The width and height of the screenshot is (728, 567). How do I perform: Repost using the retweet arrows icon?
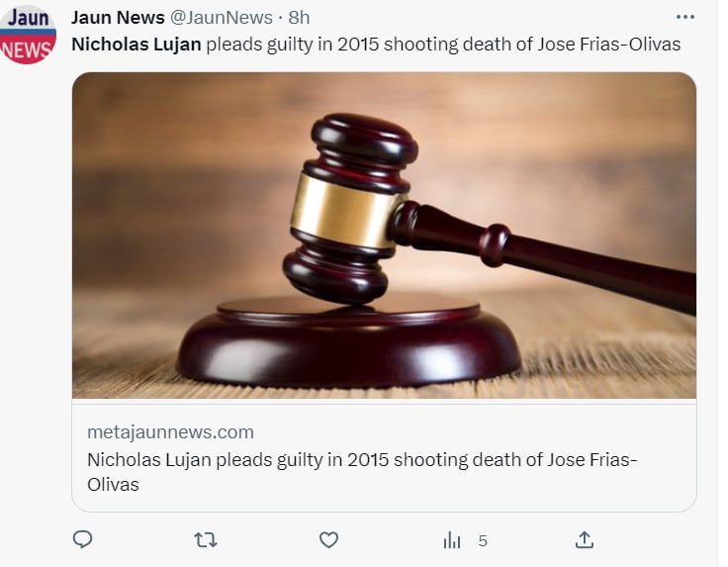[205, 540]
